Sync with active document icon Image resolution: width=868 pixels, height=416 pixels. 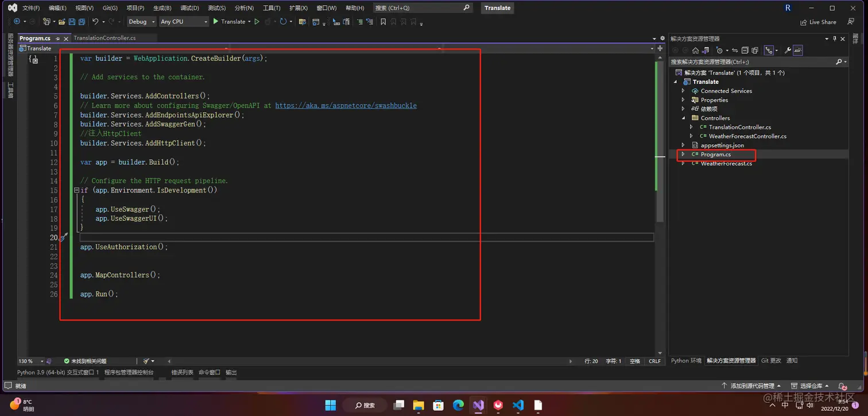pyautogui.click(x=735, y=51)
